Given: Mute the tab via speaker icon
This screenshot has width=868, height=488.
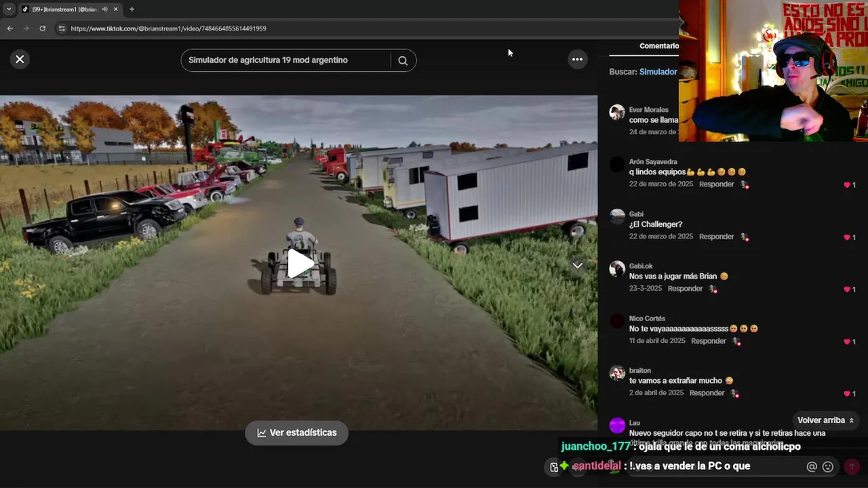Looking at the screenshot, I should (x=104, y=9).
